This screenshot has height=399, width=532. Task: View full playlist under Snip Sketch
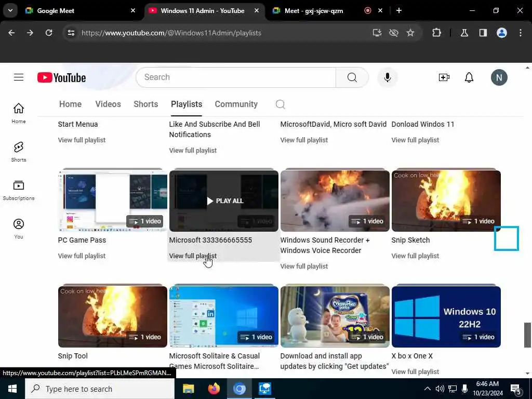(415, 256)
